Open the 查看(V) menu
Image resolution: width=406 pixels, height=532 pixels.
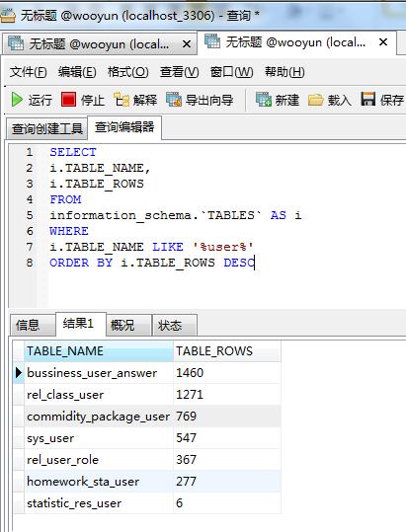[x=179, y=72]
